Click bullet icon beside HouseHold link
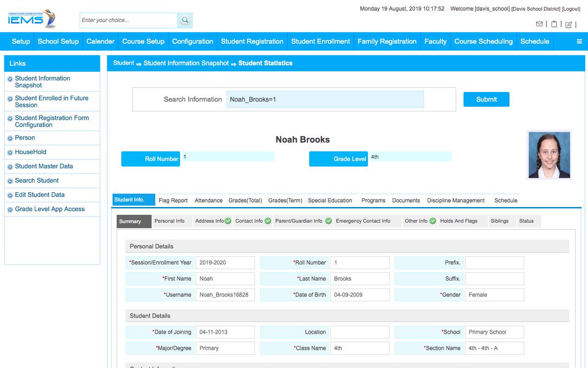588x368 pixels. point(10,153)
